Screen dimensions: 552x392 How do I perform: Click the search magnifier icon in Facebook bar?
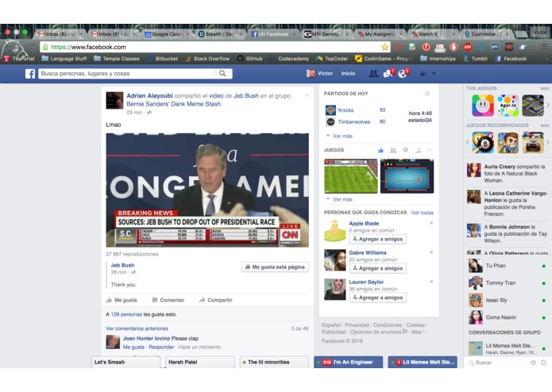[222, 74]
